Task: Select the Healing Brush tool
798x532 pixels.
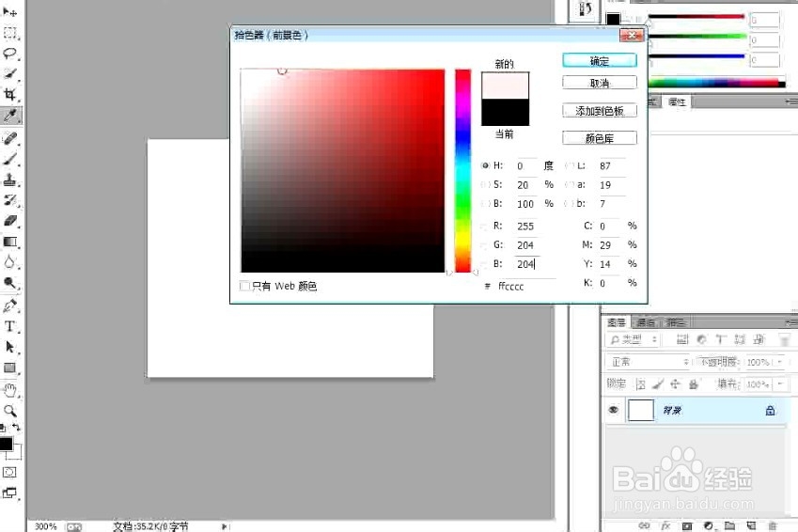Action: pyautogui.click(x=9, y=138)
